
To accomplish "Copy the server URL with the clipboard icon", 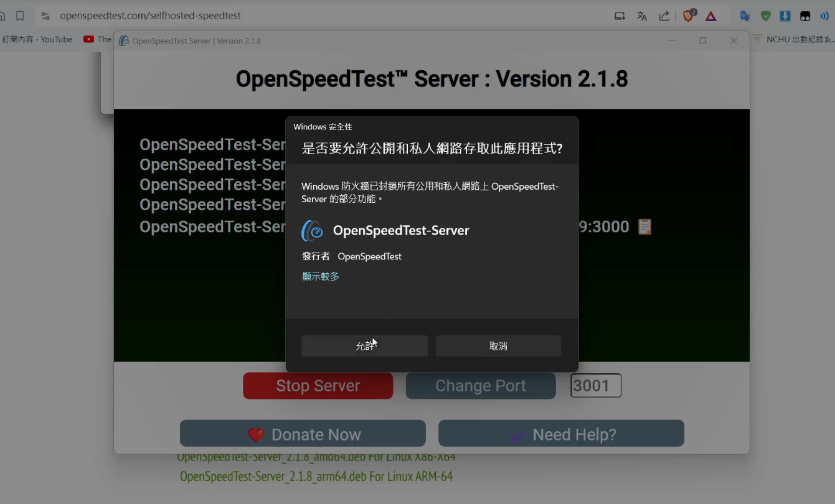I will [644, 226].
